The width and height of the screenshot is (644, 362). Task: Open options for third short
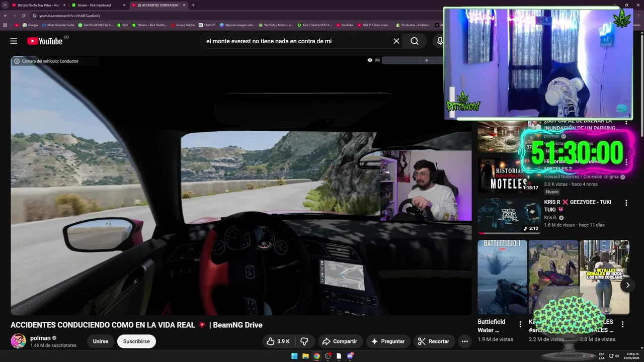pos(622,324)
